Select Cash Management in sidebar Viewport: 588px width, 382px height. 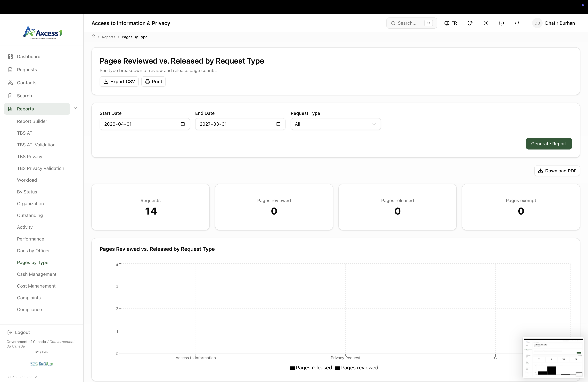click(x=37, y=274)
